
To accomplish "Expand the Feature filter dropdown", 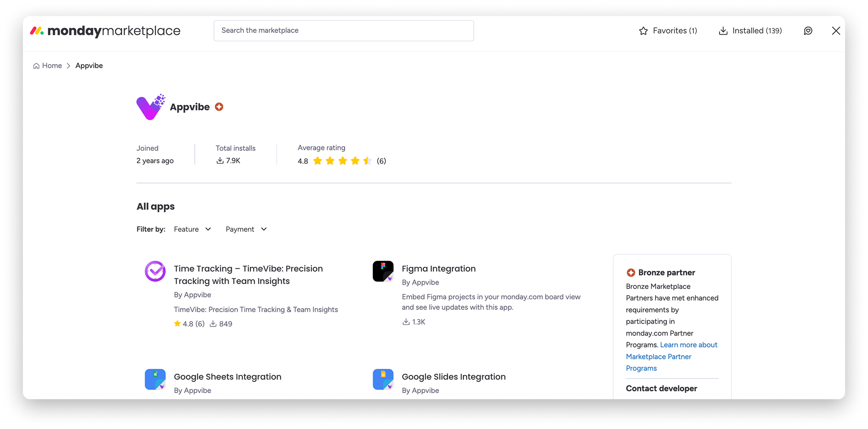I will click(192, 229).
